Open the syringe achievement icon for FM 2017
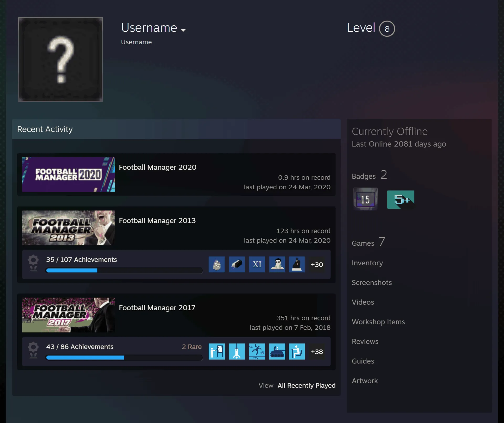The height and width of the screenshot is (423, 504). [x=237, y=351]
